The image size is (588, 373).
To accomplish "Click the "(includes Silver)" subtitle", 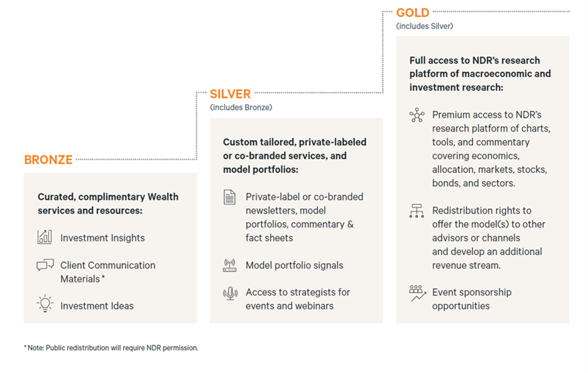I will point(424,26).
